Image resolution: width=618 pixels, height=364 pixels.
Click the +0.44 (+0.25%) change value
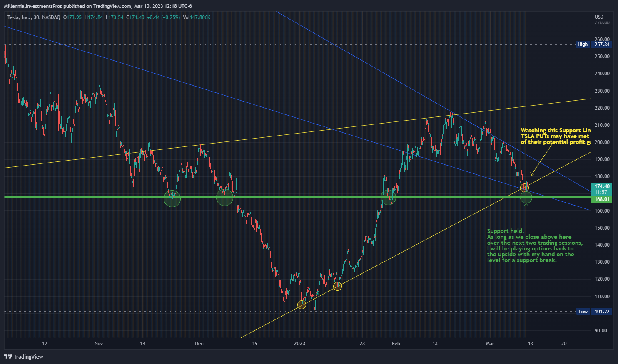point(164,17)
